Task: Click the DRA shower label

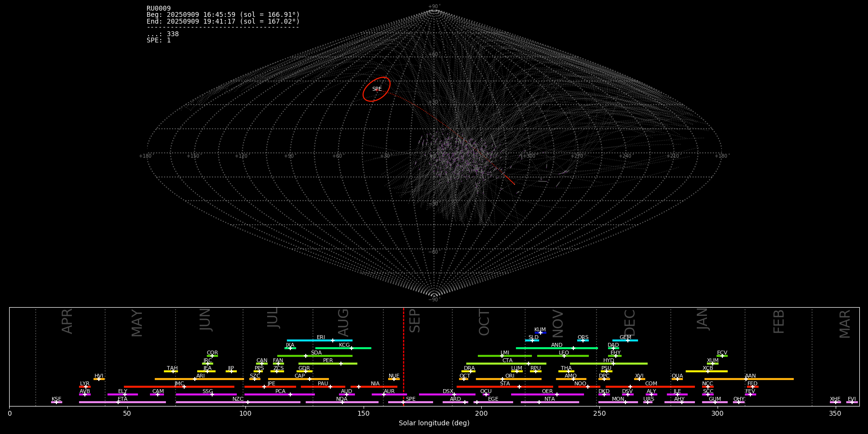Action: coord(469,368)
